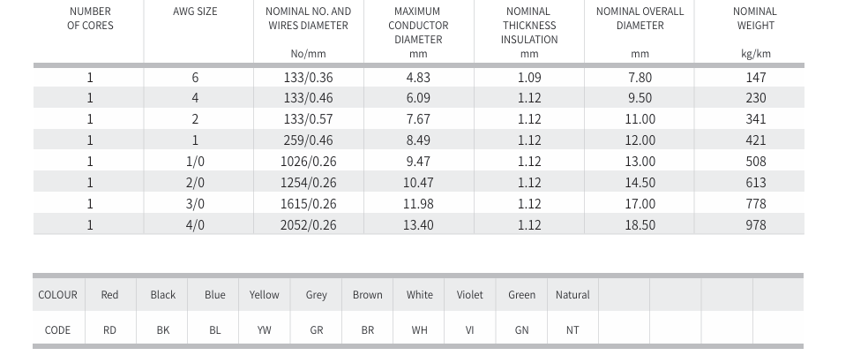Select the GN colour code cell

point(522,330)
